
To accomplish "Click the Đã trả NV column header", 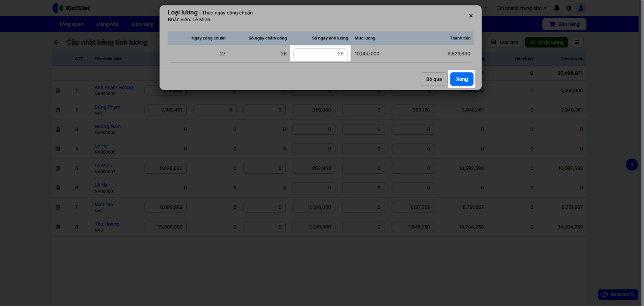I will coord(524,59).
